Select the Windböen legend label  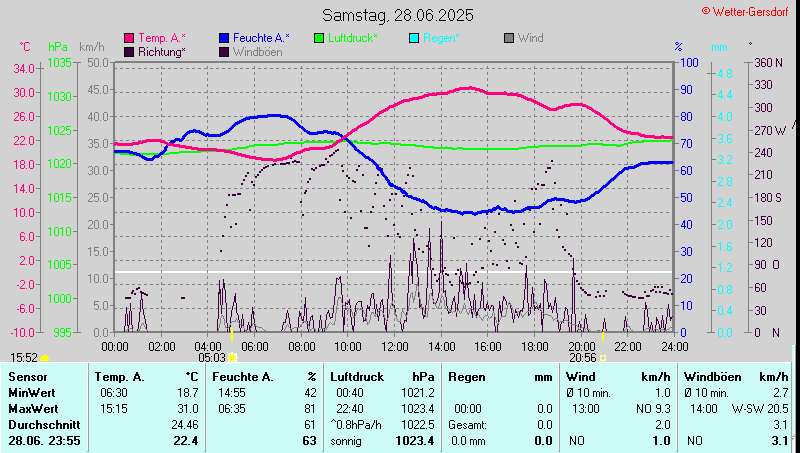click(x=258, y=52)
